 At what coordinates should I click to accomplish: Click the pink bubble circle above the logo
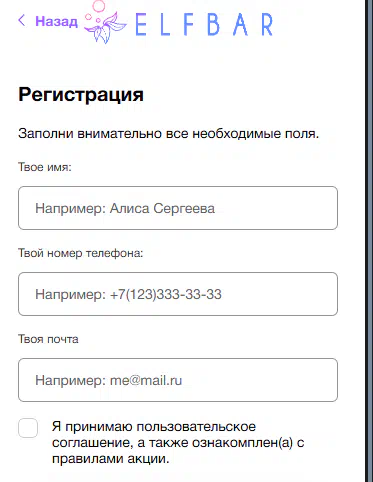click(98, 5)
